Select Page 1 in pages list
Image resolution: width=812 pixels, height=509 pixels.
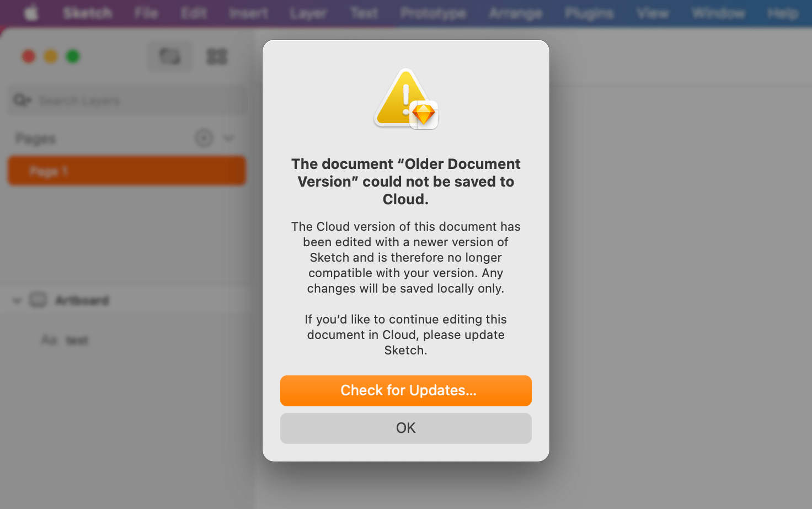tap(126, 171)
